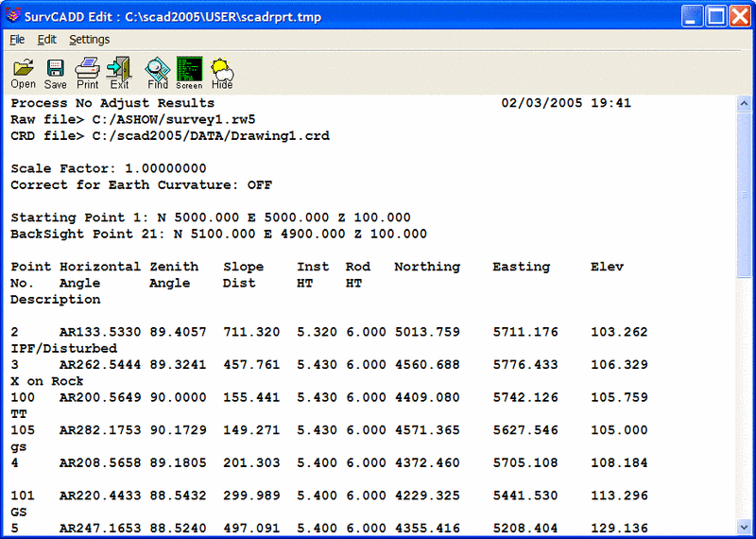Click the 'X on Rock' description
Viewport: 756px width, 539px height.
tap(47, 381)
